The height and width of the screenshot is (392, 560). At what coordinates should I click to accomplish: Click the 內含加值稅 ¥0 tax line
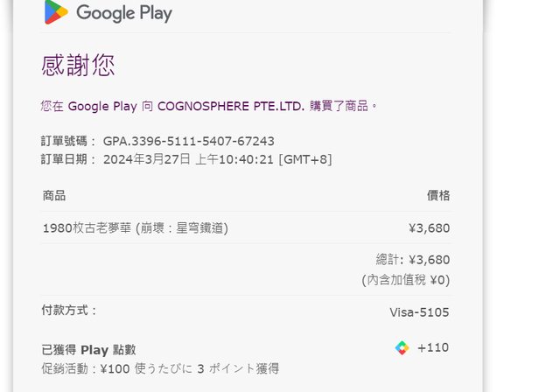406,280
